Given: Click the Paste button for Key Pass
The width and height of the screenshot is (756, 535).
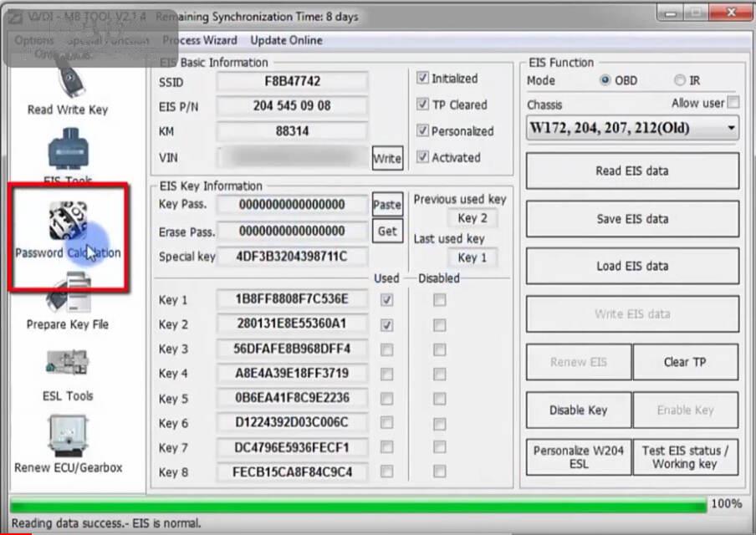Looking at the screenshot, I should click(387, 205).
